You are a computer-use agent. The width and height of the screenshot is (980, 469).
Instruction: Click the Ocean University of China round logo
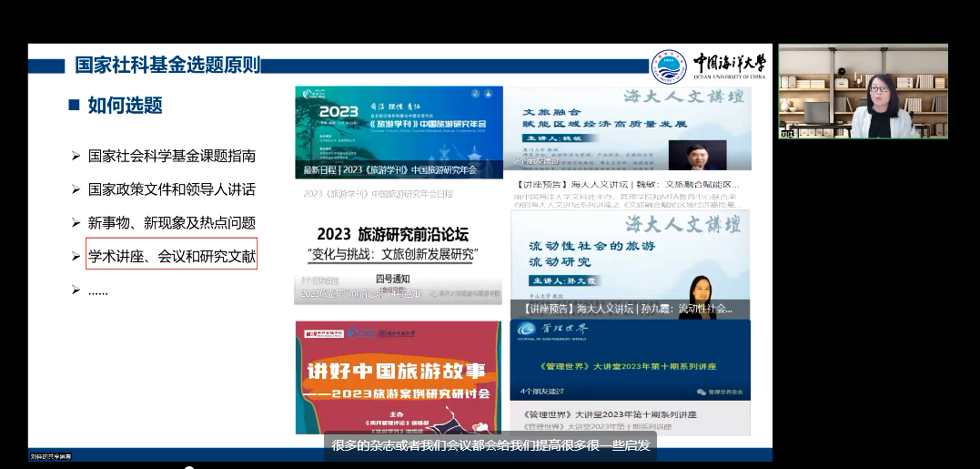pyautogui.click(x=669, y=66)
